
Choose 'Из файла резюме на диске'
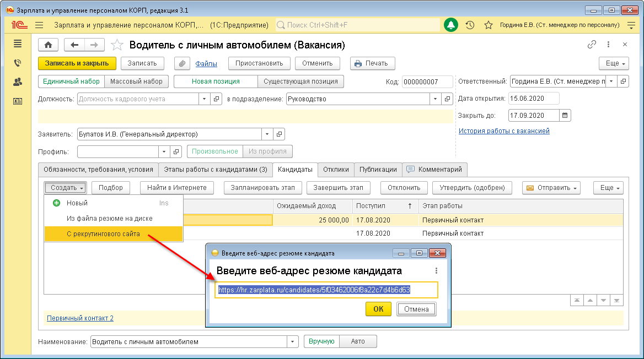[x=114, y=219]
